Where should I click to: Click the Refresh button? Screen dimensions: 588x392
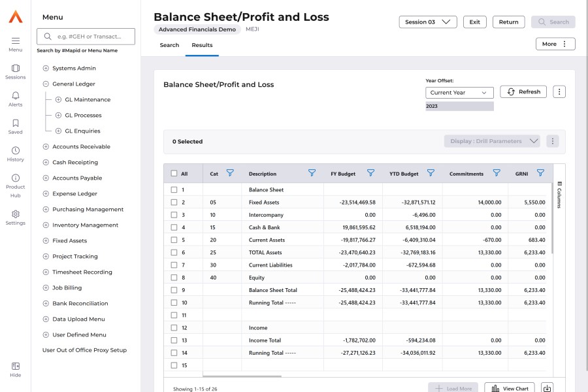(523, 92)
